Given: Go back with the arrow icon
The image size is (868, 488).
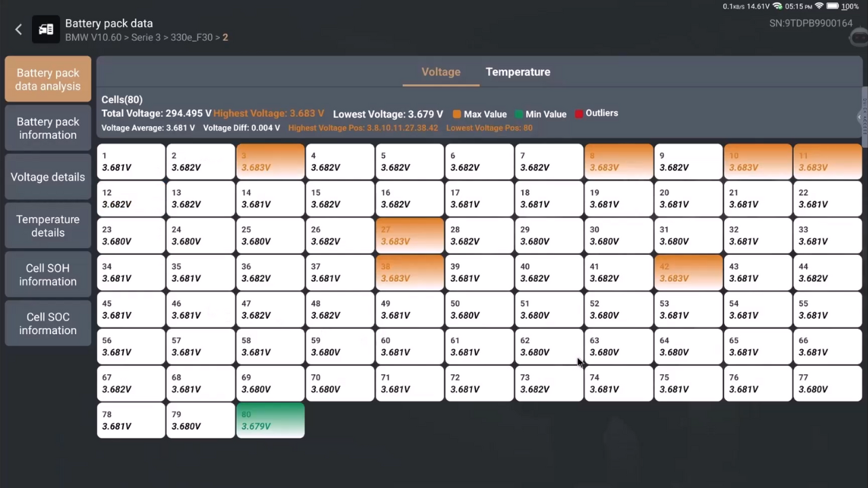Looking at the screenshot, I should pos(18,30).
